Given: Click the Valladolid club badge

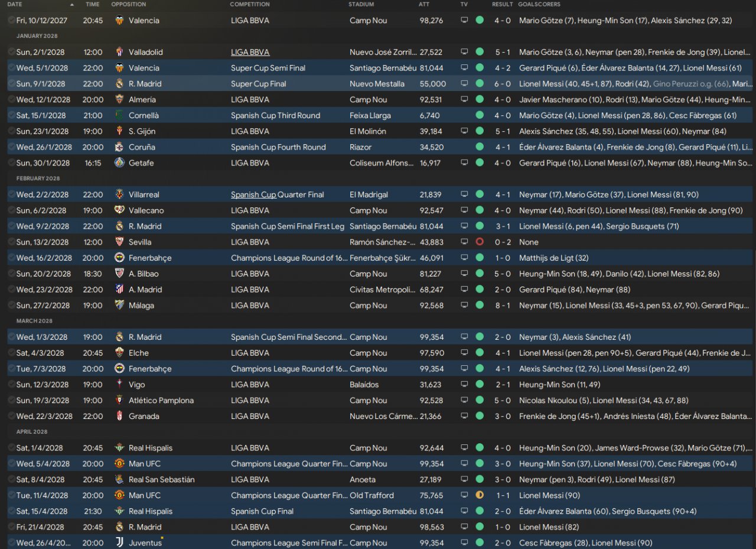Looking at the screenshot, I should coord(119,52).
